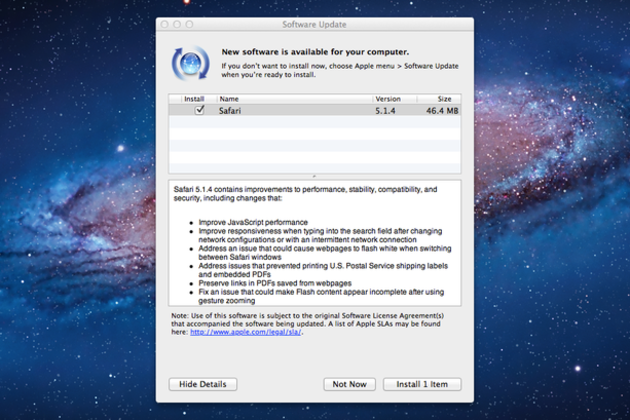Sort updates by Size column header
This screenshot has height=420, width=630.
point(440,99)
